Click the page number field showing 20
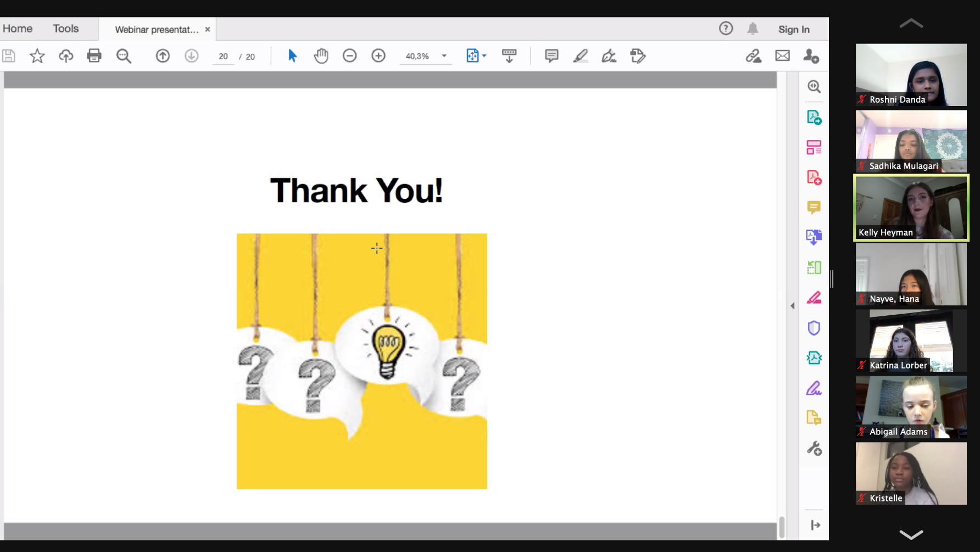Screen dimensions: 980x552 pyautogui.click(x=223, y=57)
